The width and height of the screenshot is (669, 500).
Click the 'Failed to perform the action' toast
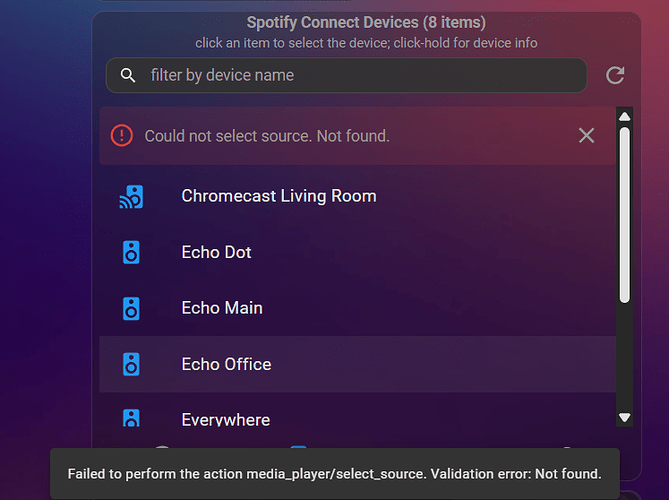point(335,474)
